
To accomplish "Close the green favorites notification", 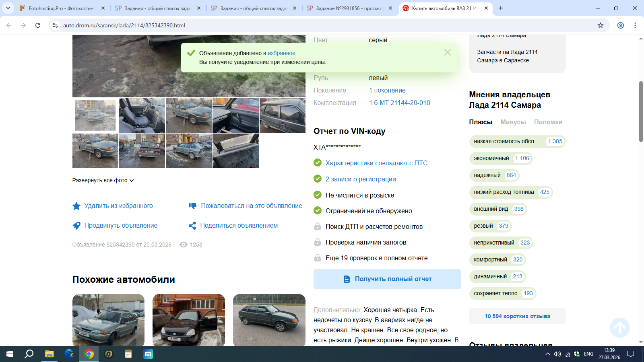I will coord(447,52).
